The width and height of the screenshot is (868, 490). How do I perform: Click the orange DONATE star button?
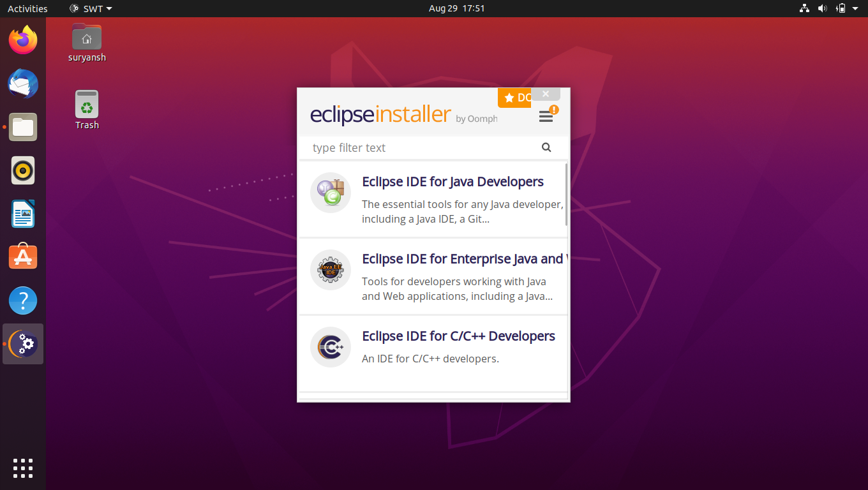[514, 98]
